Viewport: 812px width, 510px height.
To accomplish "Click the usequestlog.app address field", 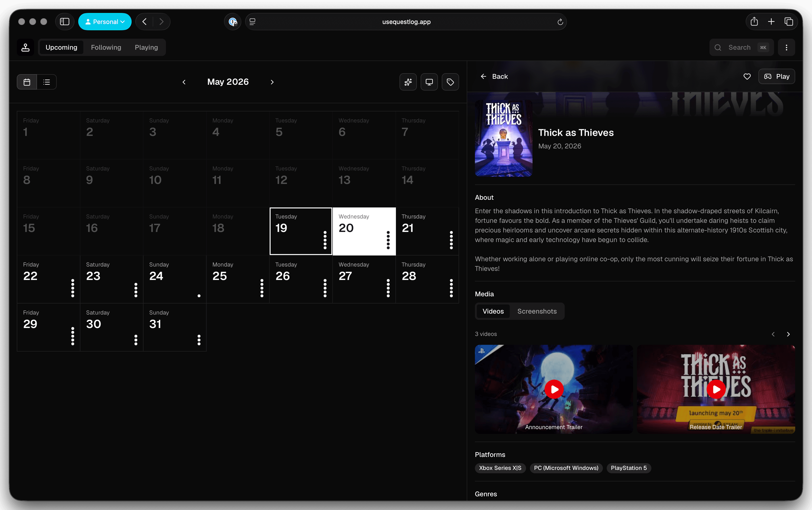I will [406, 22].
